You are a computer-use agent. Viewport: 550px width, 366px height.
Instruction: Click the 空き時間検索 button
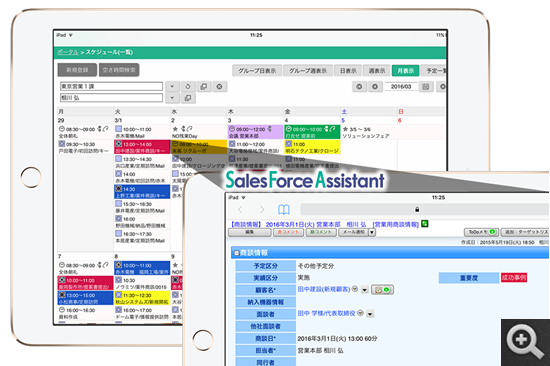[119, 70]
